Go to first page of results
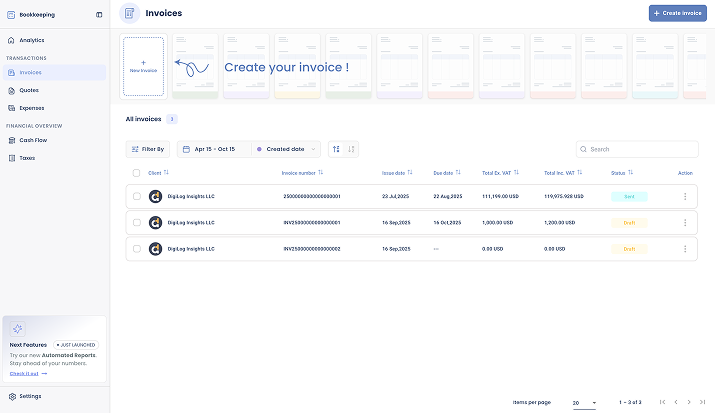This screenshot has height=413, width=715. (663, 402)
